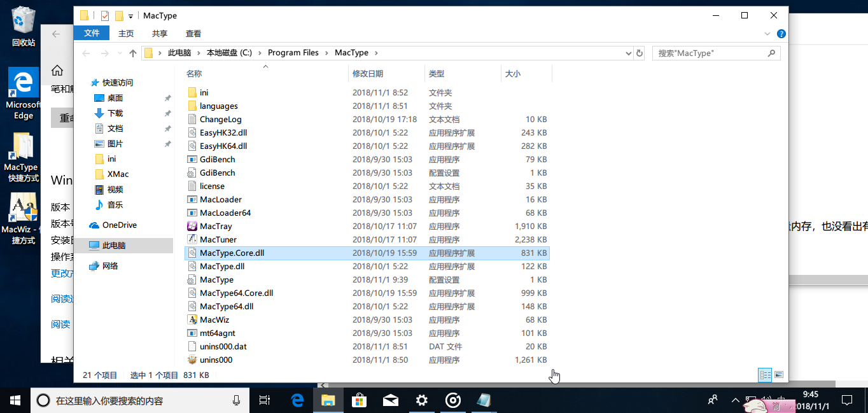Open the 查看 ribbon tab
868x413 pixels.
tap(193, 34)
